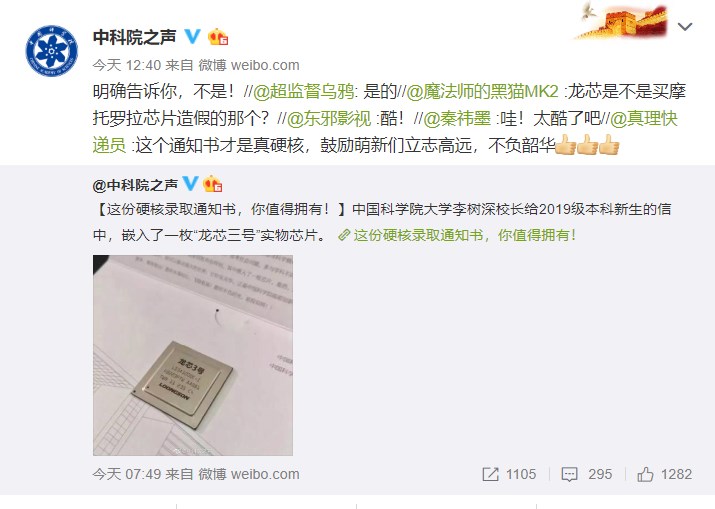715x509 pixels.
Task: Click the Great Wall banner decoration image
Action: 623,21
